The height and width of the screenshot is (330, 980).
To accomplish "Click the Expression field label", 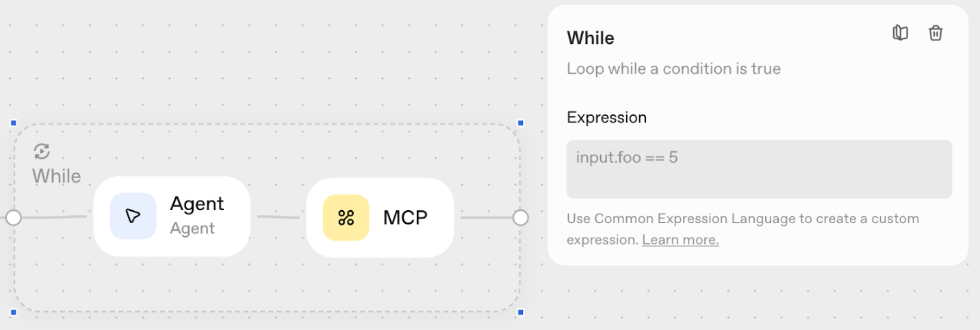I will pos(606,118).
